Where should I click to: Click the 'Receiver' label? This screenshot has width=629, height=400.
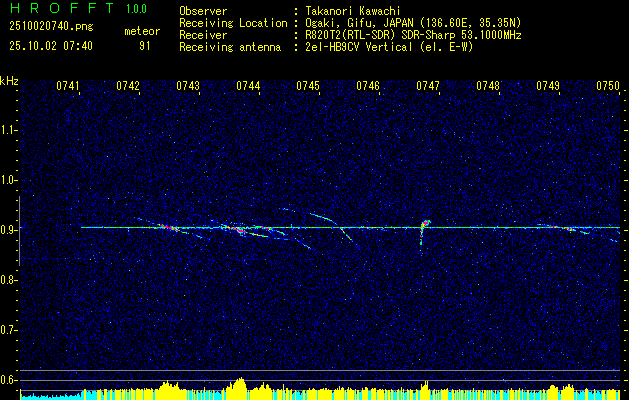[x=203, y=35]
